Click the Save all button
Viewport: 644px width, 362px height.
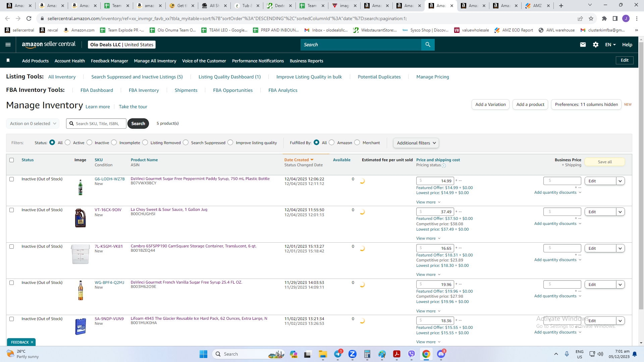click(605, 162)
